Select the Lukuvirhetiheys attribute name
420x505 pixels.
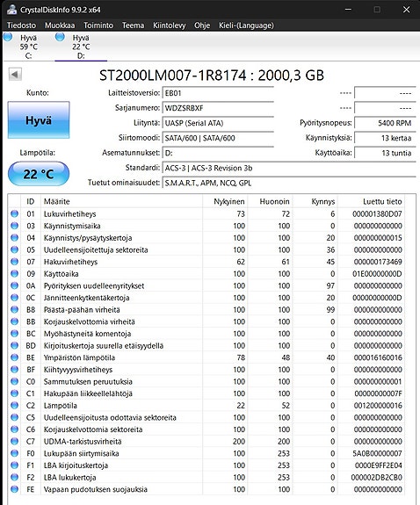(x=70, y=213)
